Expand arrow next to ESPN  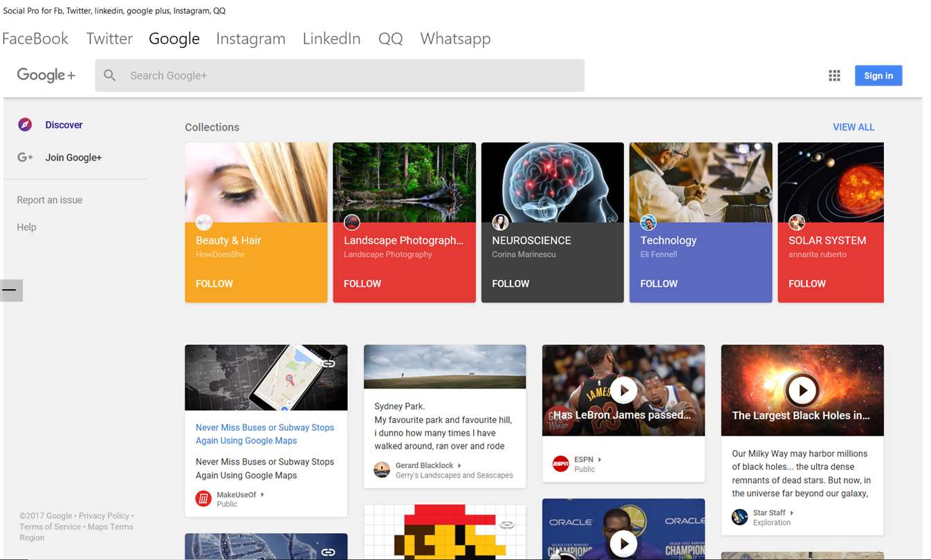pyautogui.click(x=600, y=460)
